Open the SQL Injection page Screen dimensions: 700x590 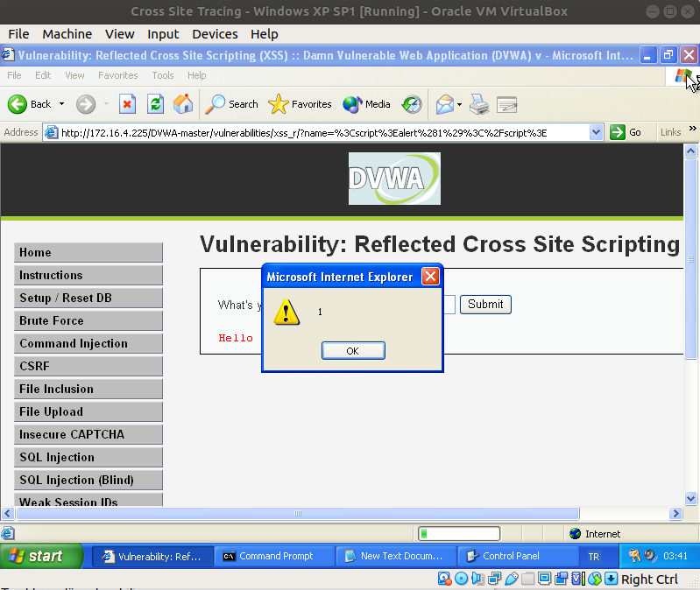[88, 457]
